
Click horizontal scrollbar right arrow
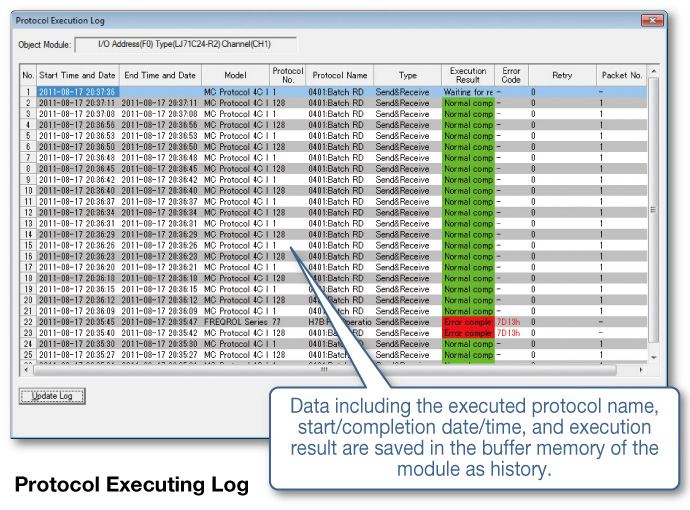641,370
